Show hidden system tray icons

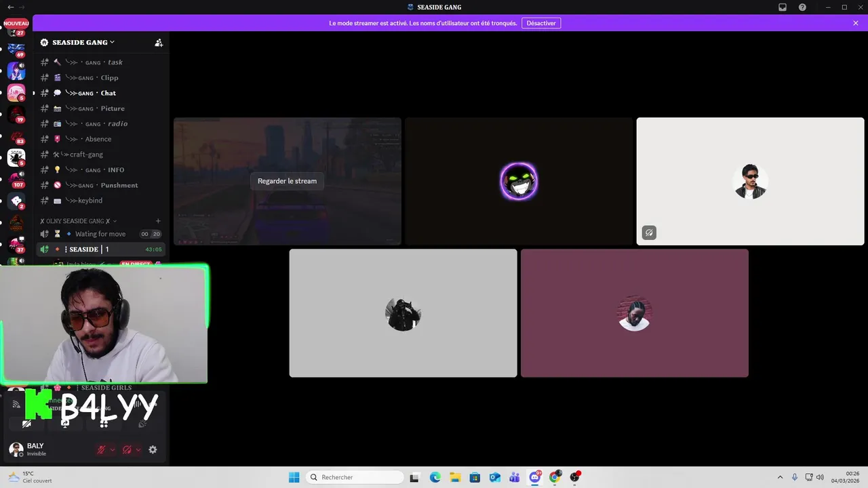780,477
